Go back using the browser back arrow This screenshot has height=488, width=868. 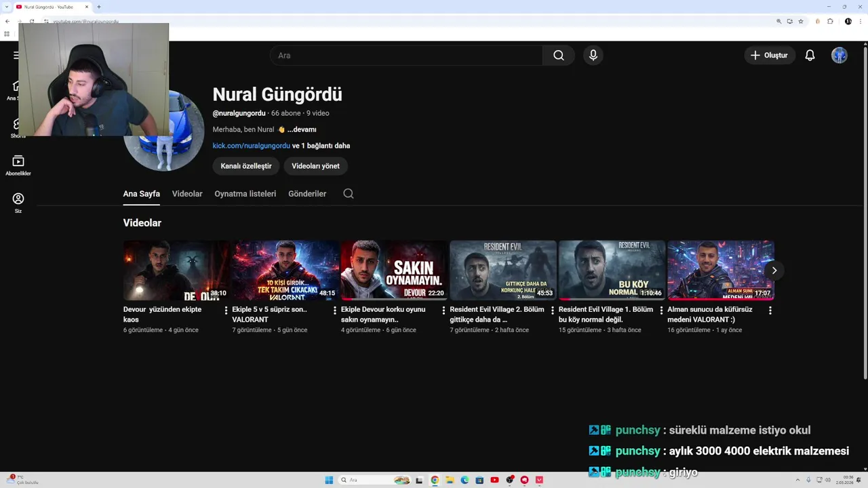tap(7, 21)
